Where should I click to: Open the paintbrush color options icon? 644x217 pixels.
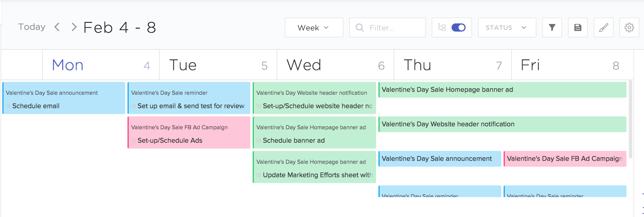coord(603,27)
